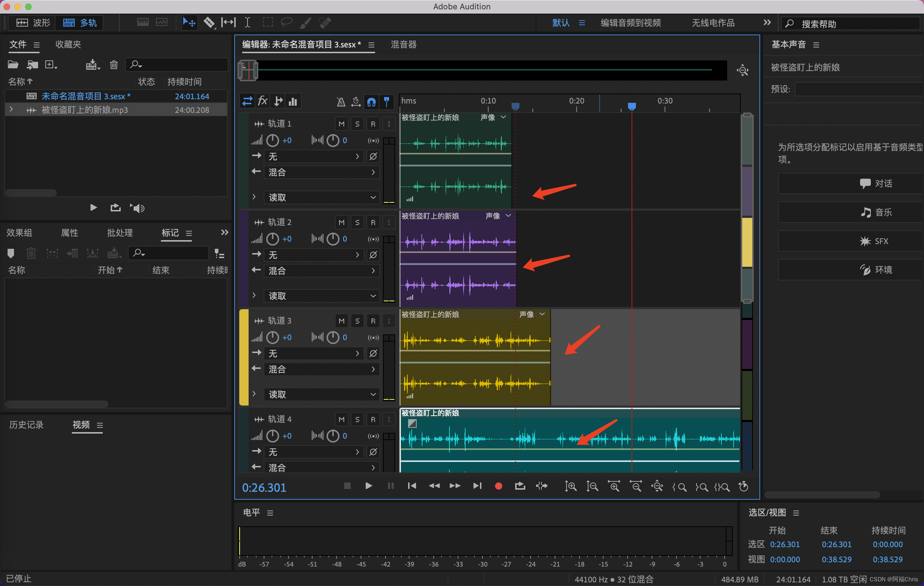Open Track 1 clip 声像 dropdown
The height and width of the screenshot is (586, 924).
[494, 117]
